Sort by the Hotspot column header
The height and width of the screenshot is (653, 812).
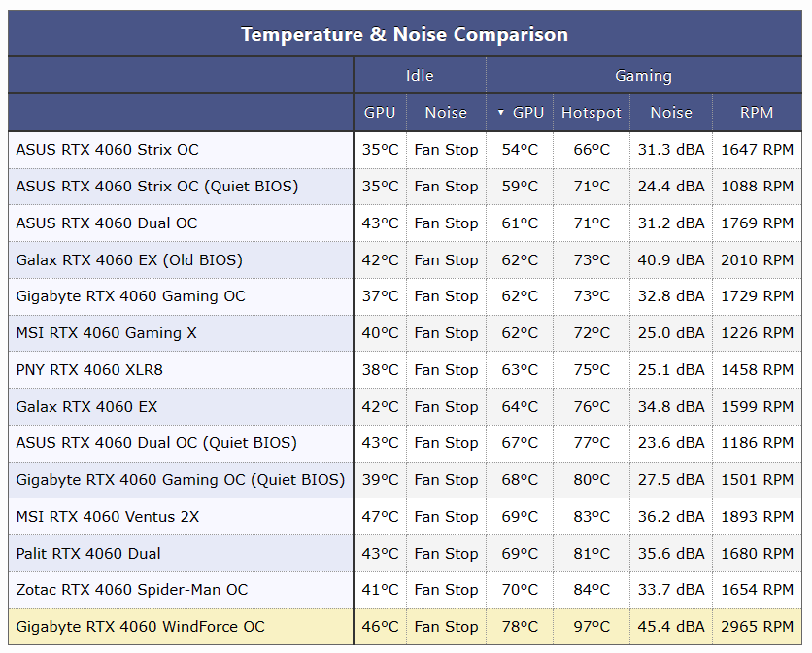[591, 113]
